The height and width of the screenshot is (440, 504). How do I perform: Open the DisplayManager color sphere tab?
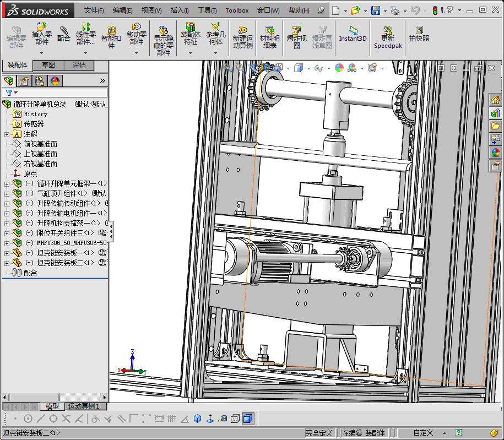click(55, 81)
